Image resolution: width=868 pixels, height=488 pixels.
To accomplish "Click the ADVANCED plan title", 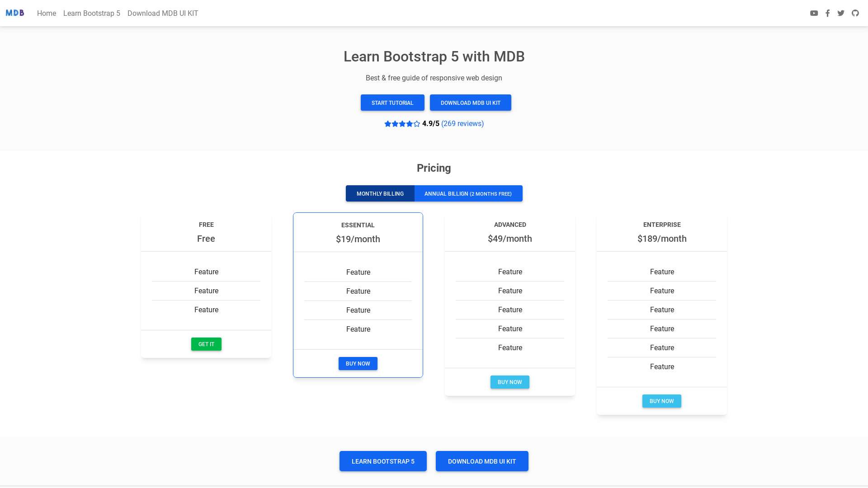I will click(510, 225).
